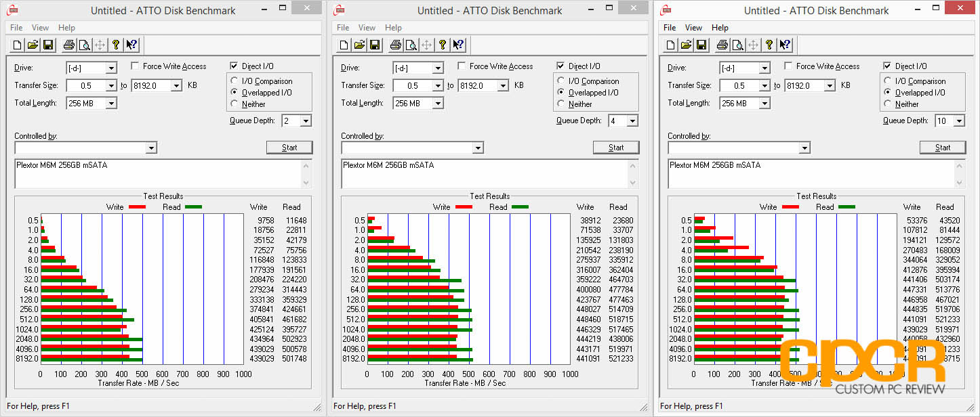Open View menu in Queue Depth 2 window
The image size is (980, 417).
pyautogui.click(x=41, y=28)
